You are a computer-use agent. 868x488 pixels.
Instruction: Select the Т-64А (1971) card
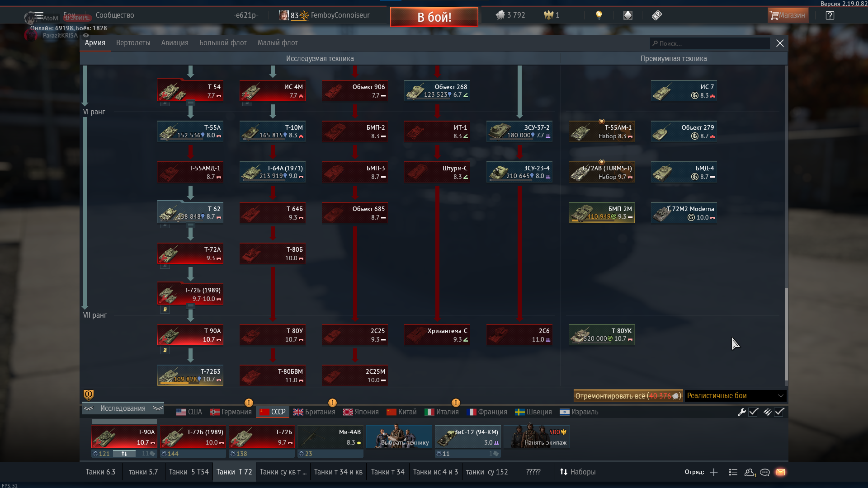tap(273, 172)
